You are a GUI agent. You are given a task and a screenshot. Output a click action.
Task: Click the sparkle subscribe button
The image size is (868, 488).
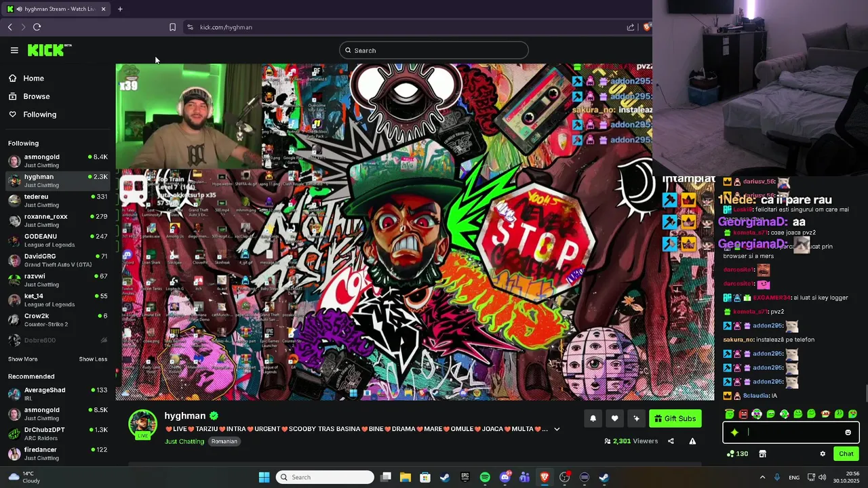click(x=636, y=419)
